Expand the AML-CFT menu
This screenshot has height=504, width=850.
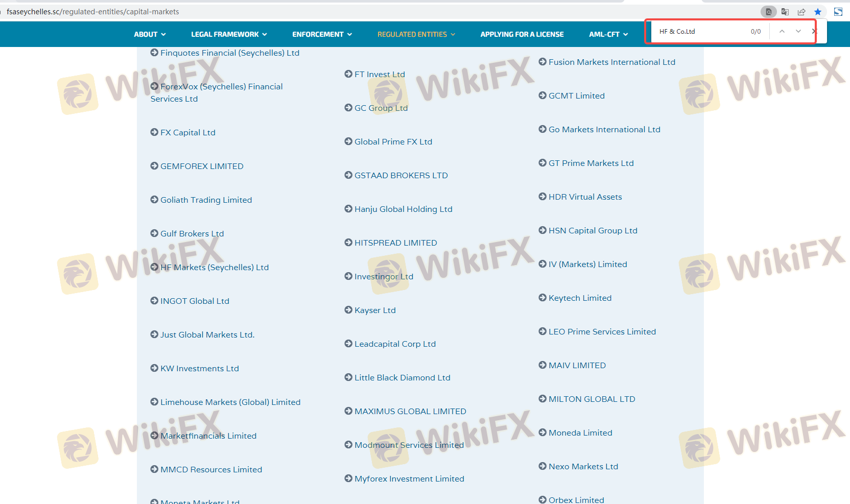point(608,34)
